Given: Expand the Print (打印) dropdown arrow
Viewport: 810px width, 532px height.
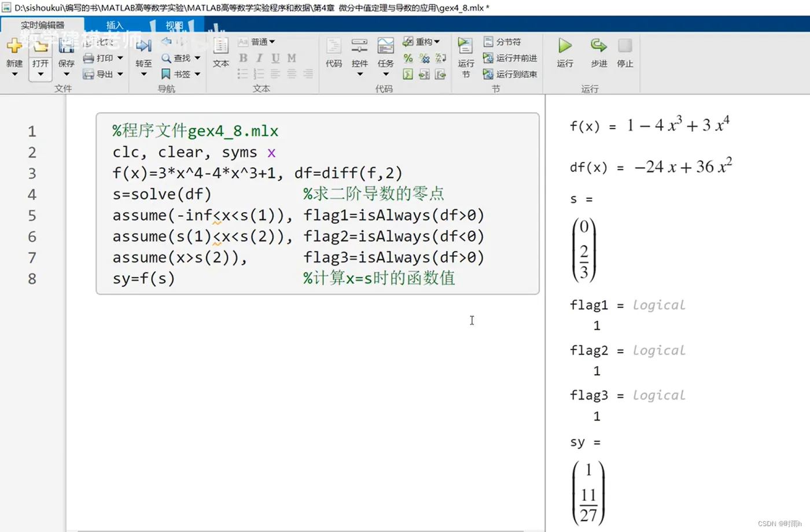Looking at the screenshot, I should 120,58.
